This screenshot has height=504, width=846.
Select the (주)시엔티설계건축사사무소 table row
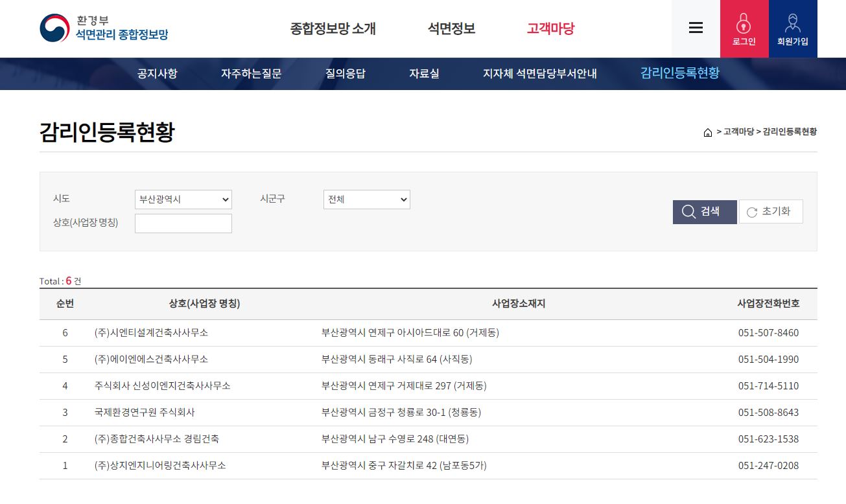pos(151,333)
